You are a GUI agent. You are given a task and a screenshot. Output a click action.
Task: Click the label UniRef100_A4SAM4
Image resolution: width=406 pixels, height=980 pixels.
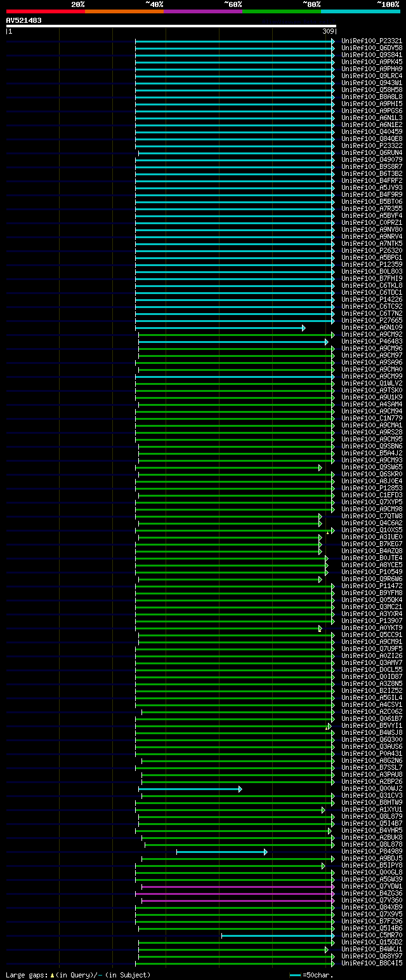(372, 404)
